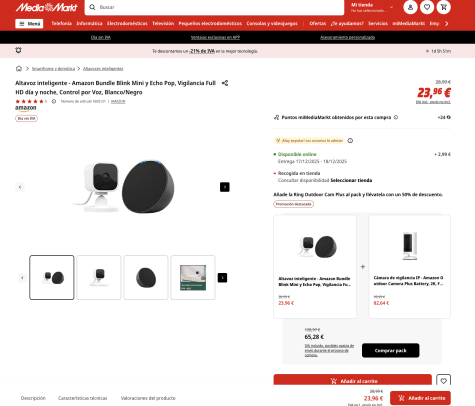Open the shopping cart icon

coord(444,7)
